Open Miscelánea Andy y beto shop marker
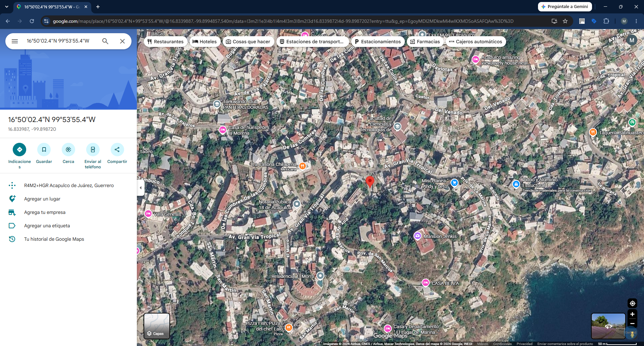This screenshot has width=644, height=346. [454, 183]
